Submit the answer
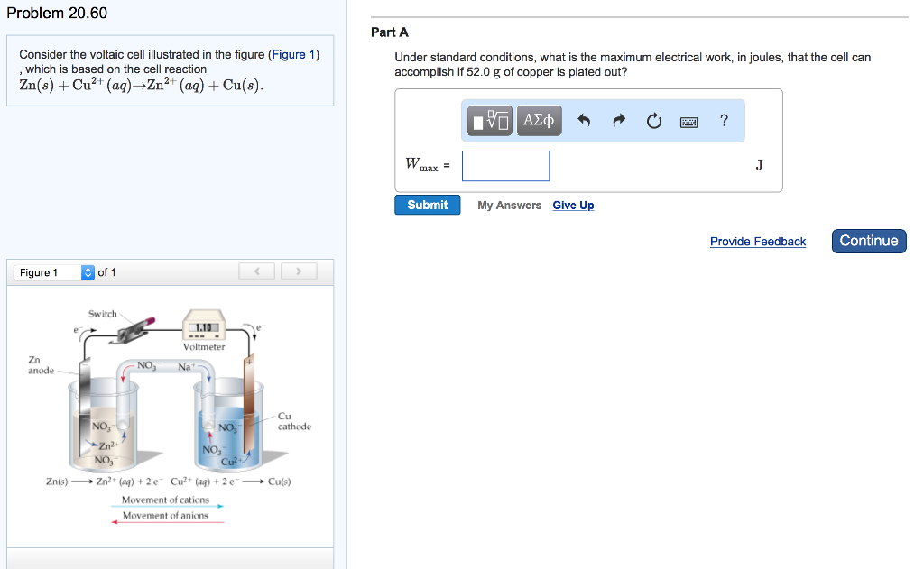924x569 pixels. pyautogui.click(x=427, y=205)
